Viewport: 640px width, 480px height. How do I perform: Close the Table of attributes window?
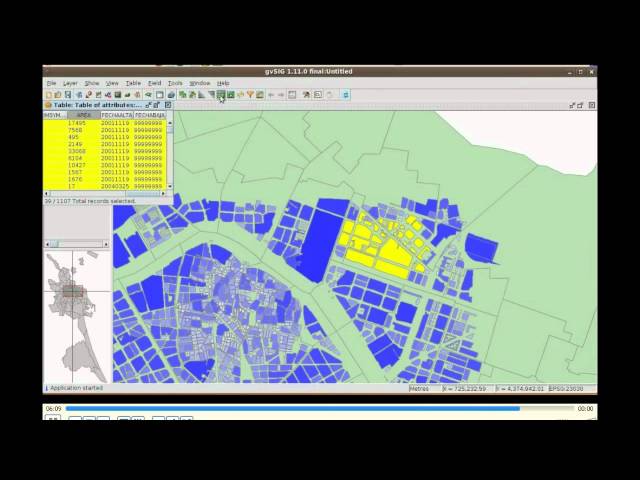[168, 105]
